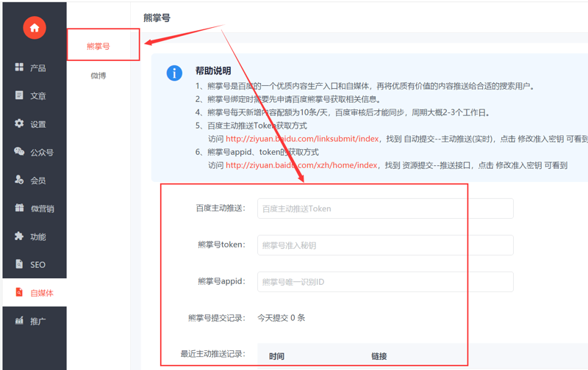Open the ziyuan.baidu.com/linksubmit/index link
Screen dimensions: 588x370
click(302, 139)
